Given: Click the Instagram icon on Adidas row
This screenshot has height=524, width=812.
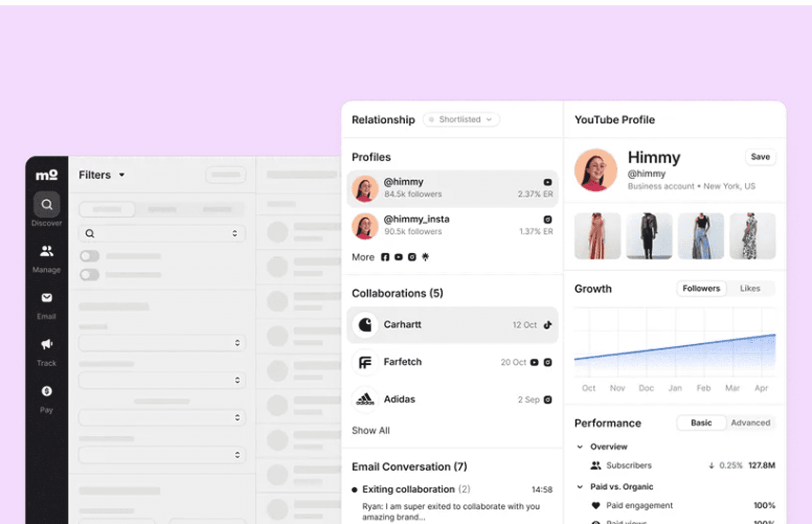Looking at the screenshot, I should point(548,400).
